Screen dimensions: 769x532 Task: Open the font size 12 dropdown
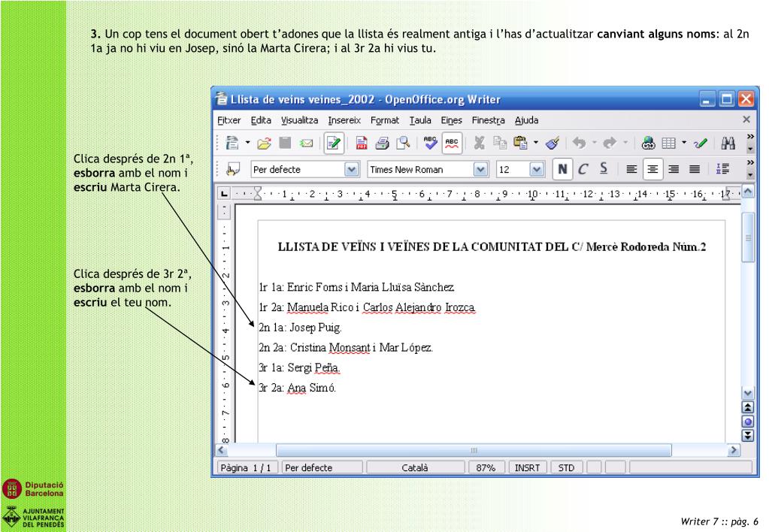pyautogui.click(x=537, y=170)
